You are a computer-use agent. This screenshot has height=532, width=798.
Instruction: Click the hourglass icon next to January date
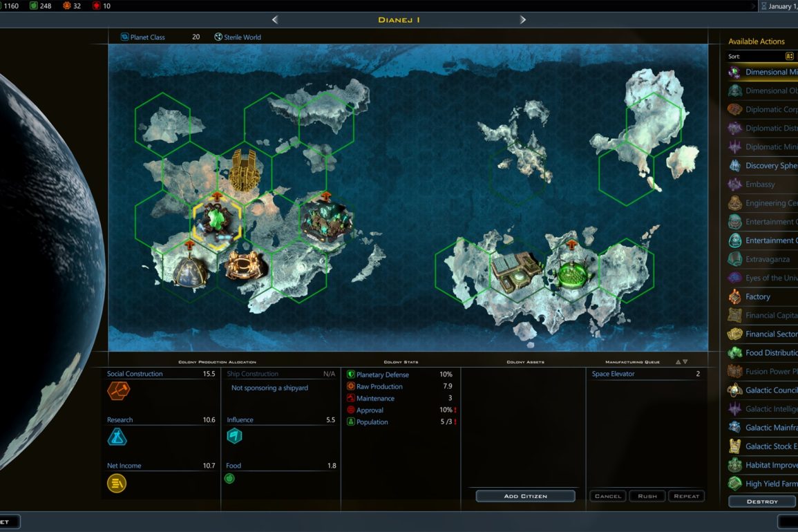click(x=764, y=6)
